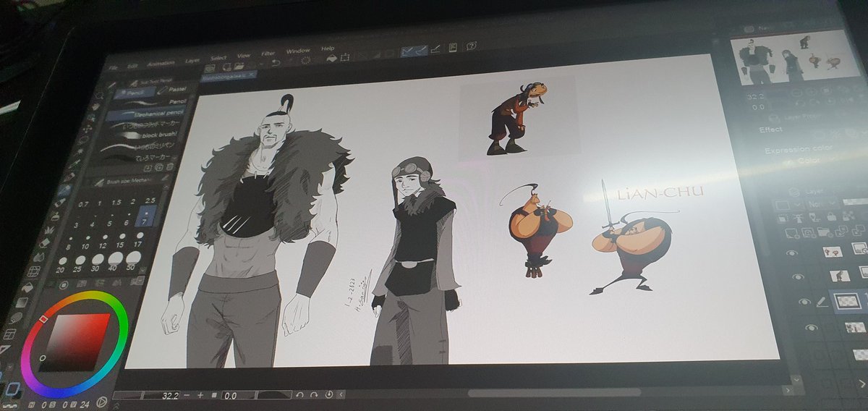Click the Scale/Rotate transform icon in command bar
The image size is (868, 411).
(x=346, y=58)
